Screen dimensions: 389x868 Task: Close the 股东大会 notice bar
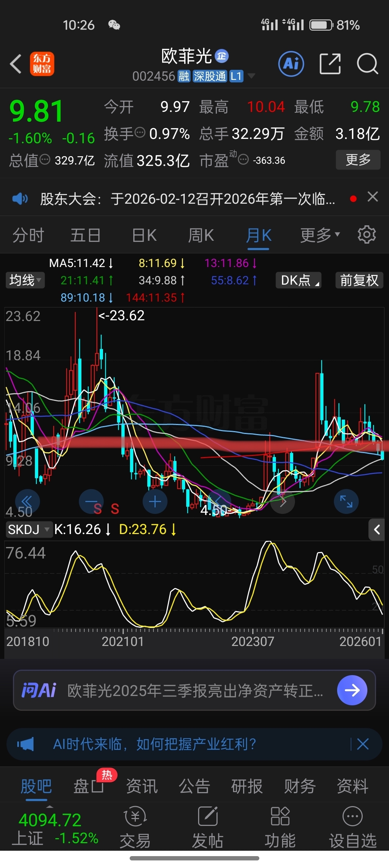(373, 197)
